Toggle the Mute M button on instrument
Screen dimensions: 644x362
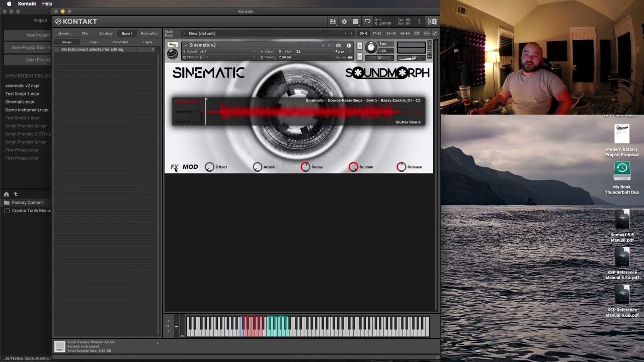click(x=359, y=57)
